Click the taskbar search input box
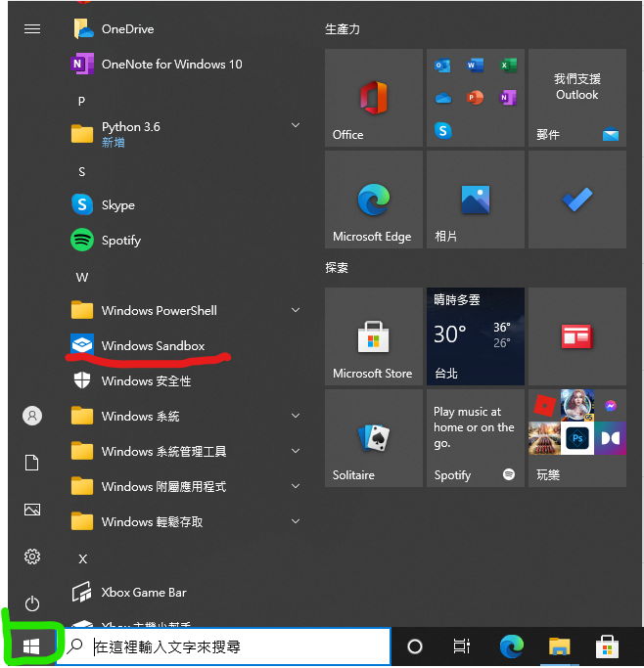The image size is (644, 668). coord(224,646)
